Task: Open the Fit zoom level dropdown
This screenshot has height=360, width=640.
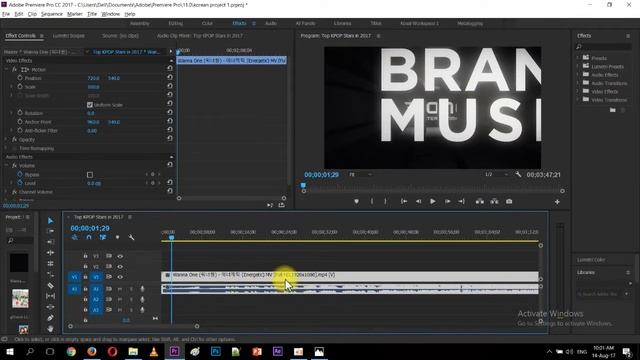Action: (x=361, y=175)
